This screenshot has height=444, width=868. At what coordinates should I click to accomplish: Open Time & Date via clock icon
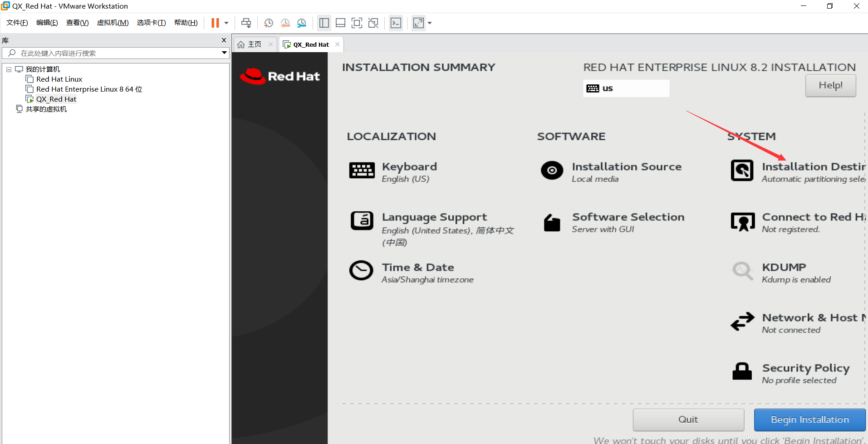coord(361,271)
